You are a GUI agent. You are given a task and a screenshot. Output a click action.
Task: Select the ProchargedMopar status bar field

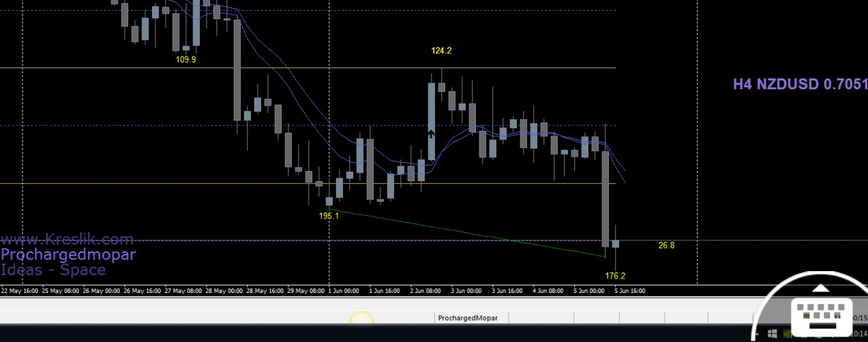[x=468, y=317]
